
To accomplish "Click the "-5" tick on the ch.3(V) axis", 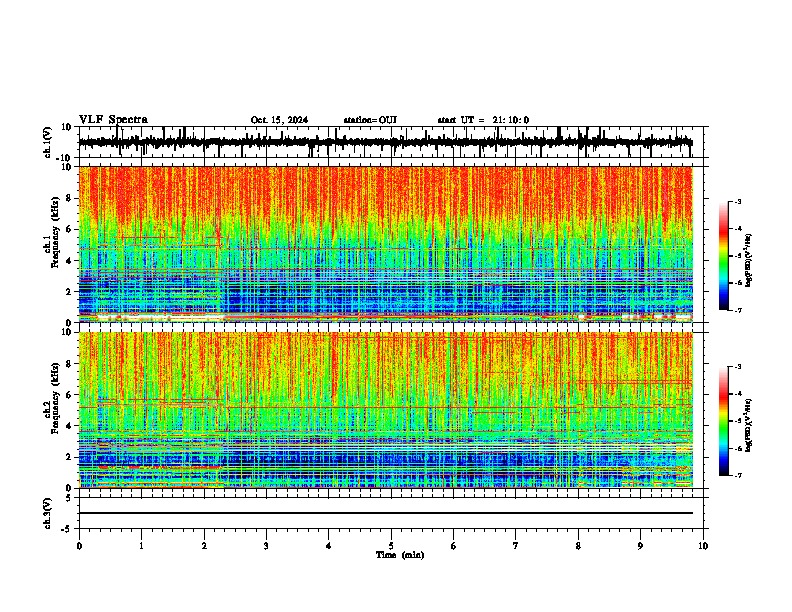I will pyautogui.click(x=67, y=529).
